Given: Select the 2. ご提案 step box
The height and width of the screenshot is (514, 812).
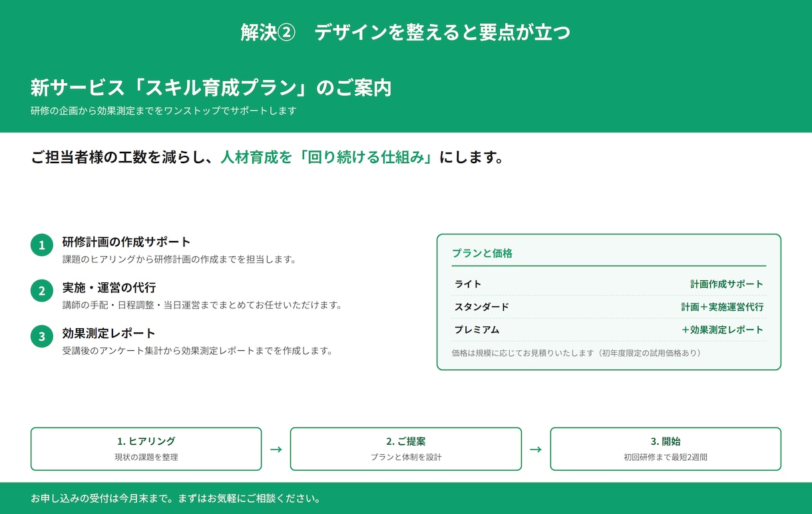Looking at the screenshot, I should [406, 449].
